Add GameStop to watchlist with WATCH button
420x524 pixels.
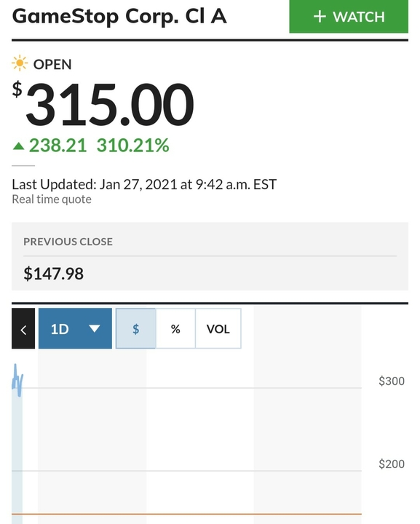349,16
